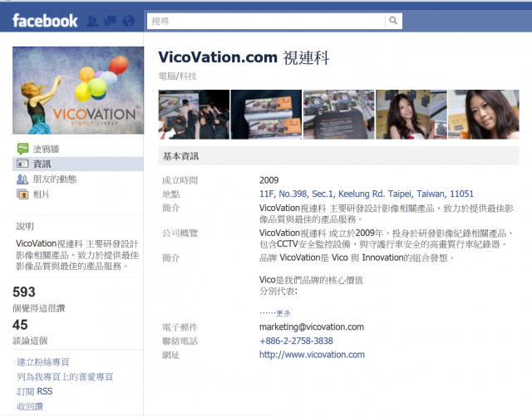
Task: Click the Facebook logo
Action: (45, 21)
